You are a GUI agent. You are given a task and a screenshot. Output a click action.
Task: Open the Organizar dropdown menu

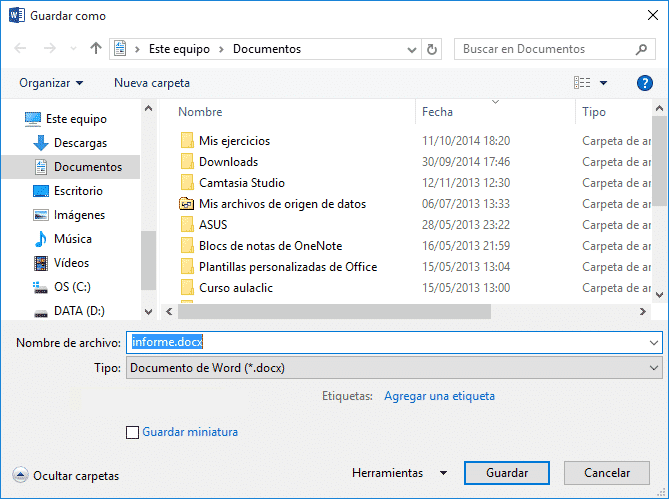[51, 83]
